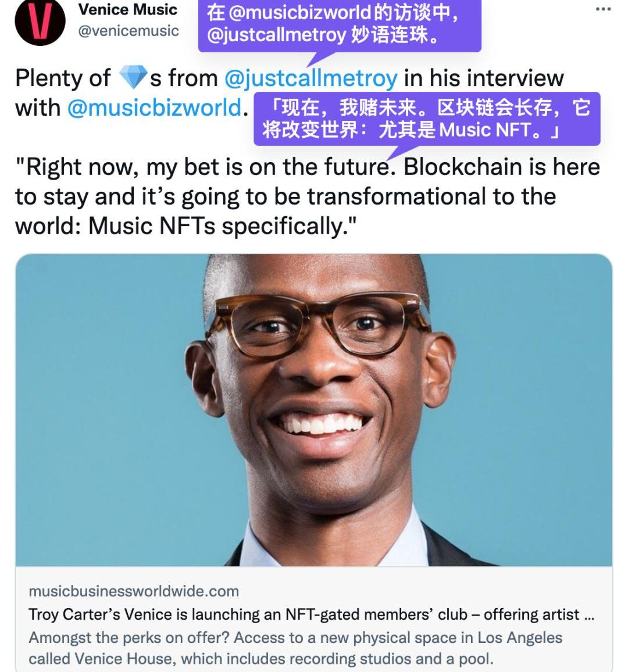Click 'Music NFT' in the lower purple bubble

click(484, 130)
